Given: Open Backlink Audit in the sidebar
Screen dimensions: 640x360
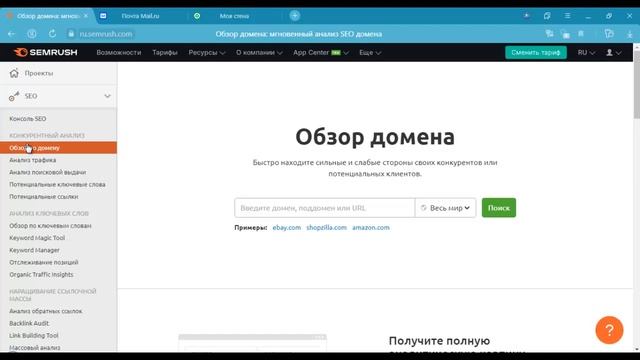Looking at the screenshot, I should [x=29, y=323].
